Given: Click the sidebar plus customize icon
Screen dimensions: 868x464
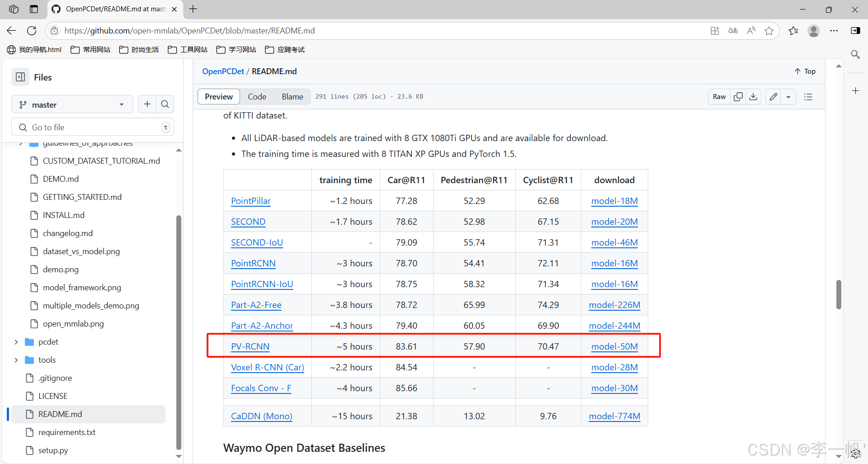Looking at the screenshot, I should [855, 91].
